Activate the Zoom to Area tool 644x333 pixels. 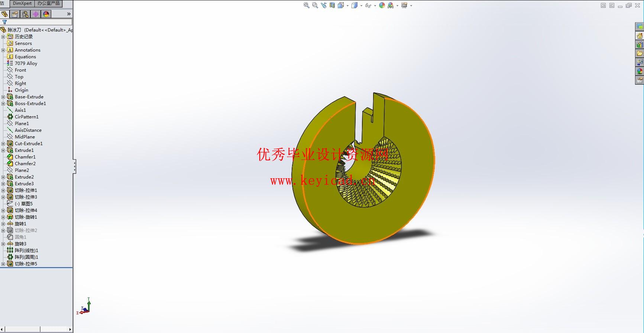pos(315,5)
